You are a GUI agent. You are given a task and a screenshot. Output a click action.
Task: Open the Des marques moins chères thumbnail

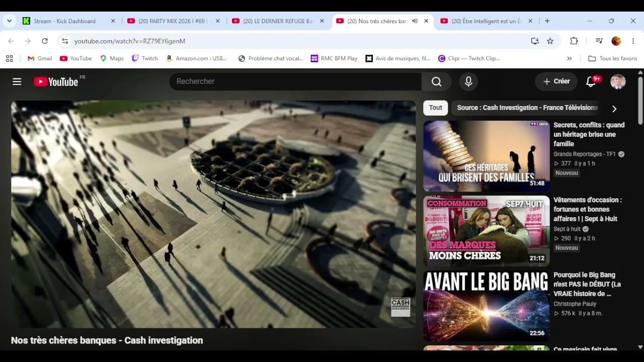[x=486, y=231]
